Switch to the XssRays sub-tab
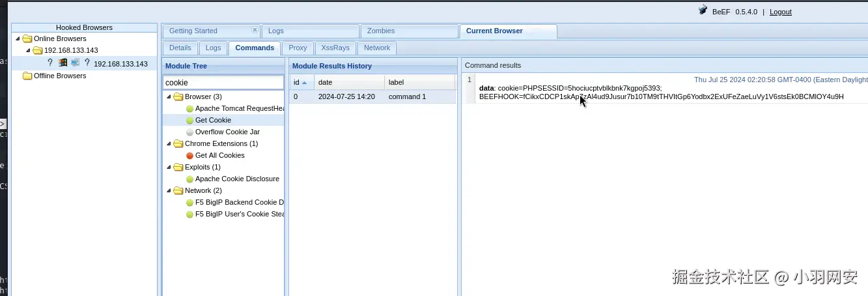 [x=335, y=48]
